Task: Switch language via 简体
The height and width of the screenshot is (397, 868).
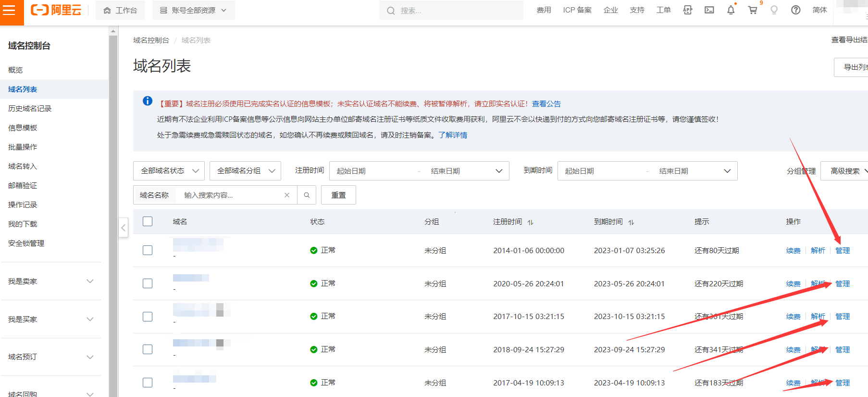Action: pyautogui.click(x=819, y=10)
